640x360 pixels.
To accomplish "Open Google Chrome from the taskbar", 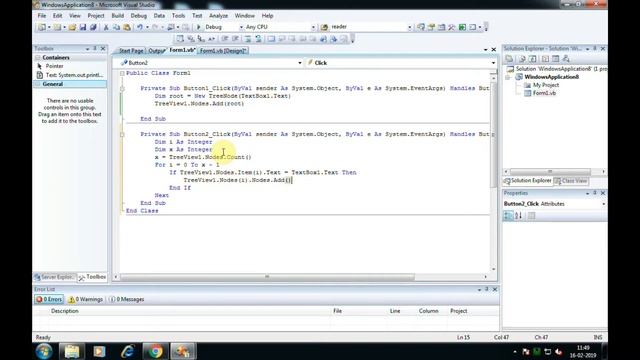I will pos(155,351).
